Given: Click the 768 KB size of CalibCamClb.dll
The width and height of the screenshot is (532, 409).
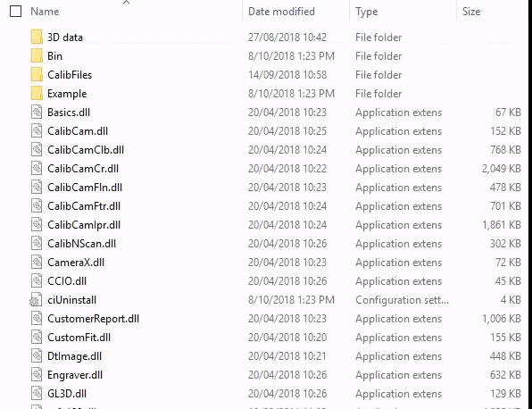Looking at the screenshot, I should click(x=505, y=150).
